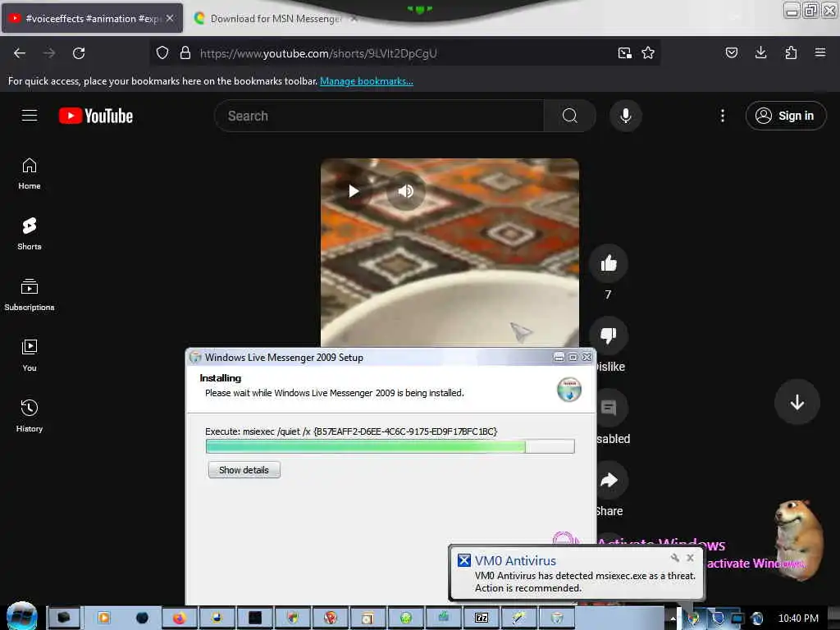Bookmark this page with the star icon

[648, 53]
